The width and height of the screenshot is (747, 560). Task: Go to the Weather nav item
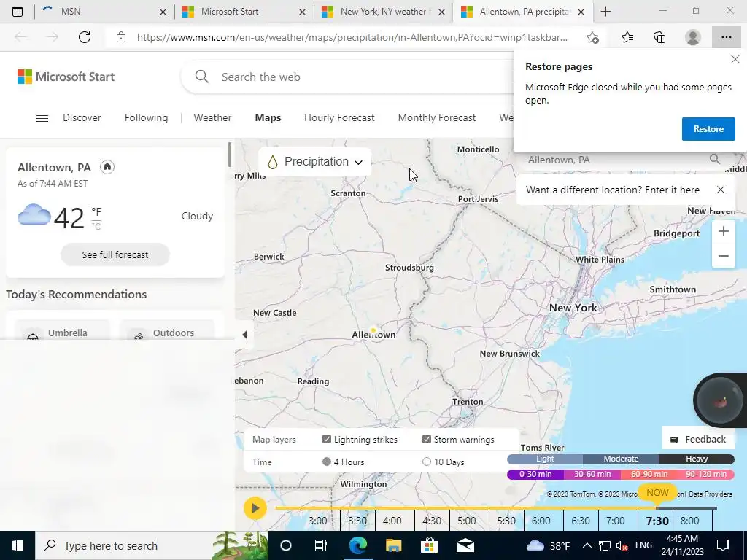point(212,117)
